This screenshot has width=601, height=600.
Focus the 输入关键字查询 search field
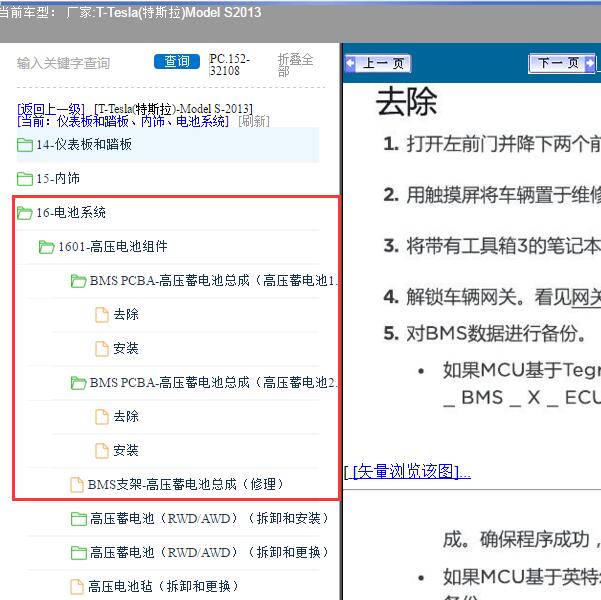64,63
